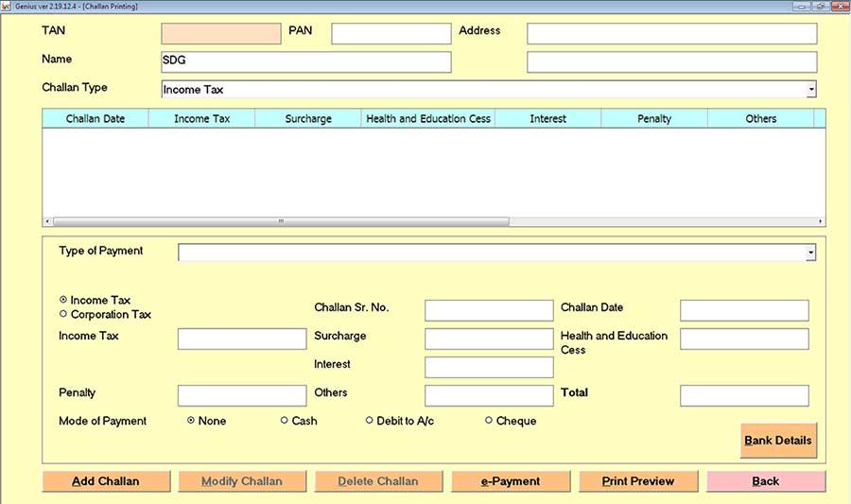Pick Cheque as payment mode
851x504 pixels.
pyautogui.click(x=489, y=421)
